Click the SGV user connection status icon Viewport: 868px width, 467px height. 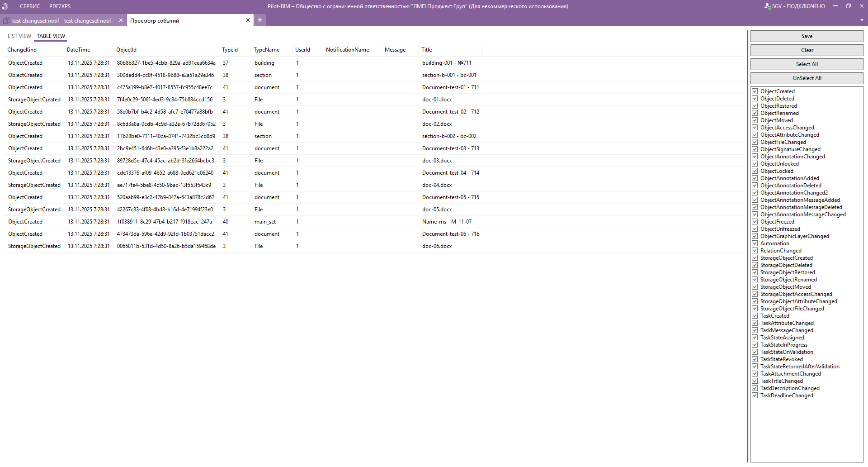click(x=767, y=6)
